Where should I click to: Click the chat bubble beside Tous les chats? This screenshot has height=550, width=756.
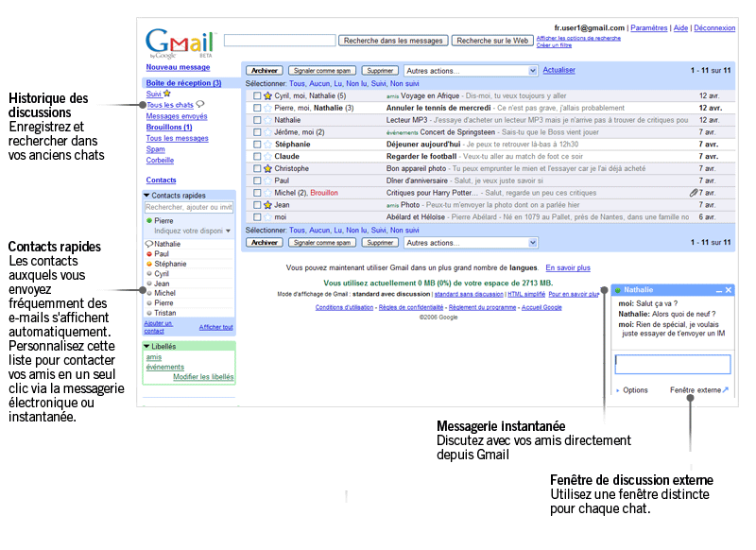click(200, 104)
